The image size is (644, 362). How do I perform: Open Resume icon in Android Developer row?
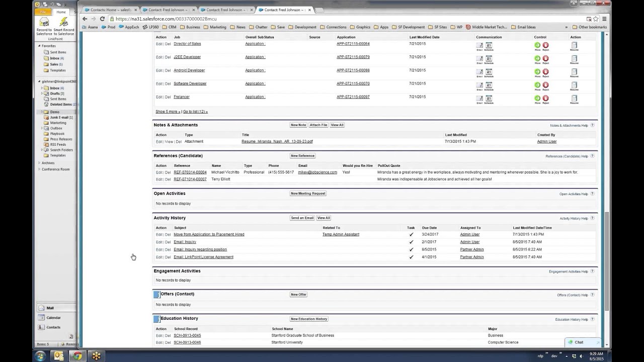[574, 72]
